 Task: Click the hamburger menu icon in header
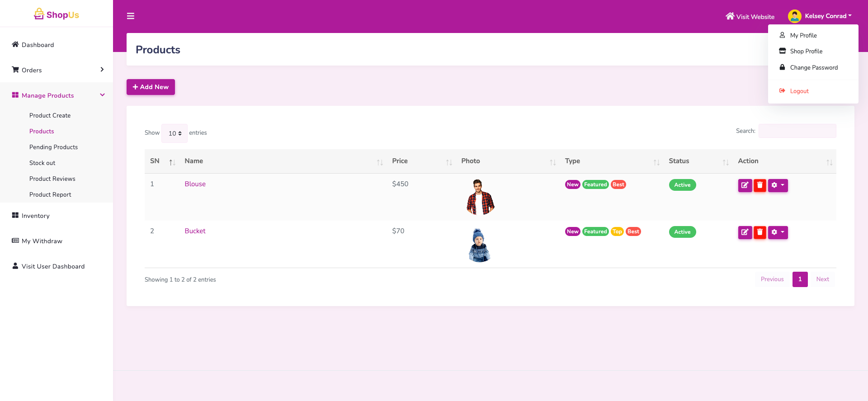[131, 16]
